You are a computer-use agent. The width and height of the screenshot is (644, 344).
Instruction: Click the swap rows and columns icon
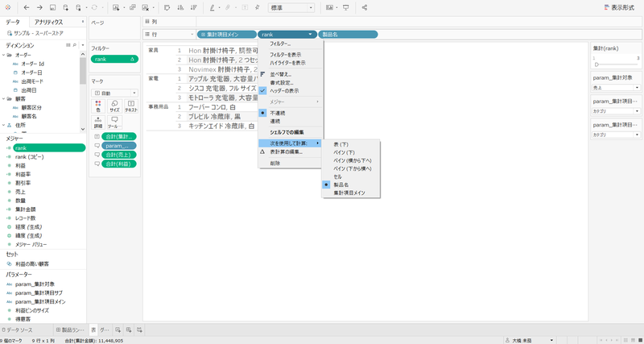167,7
